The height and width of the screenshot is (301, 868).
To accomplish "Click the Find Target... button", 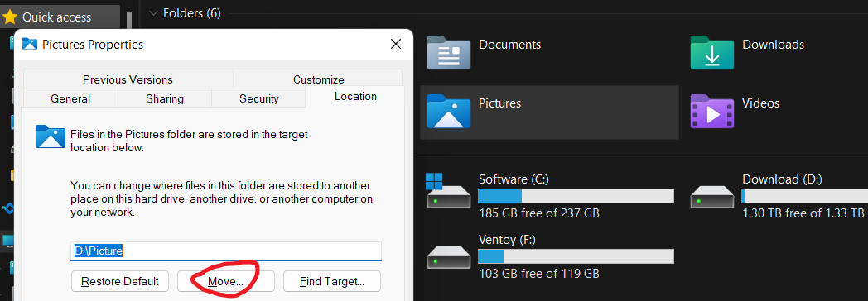I will tap(332, 281).
